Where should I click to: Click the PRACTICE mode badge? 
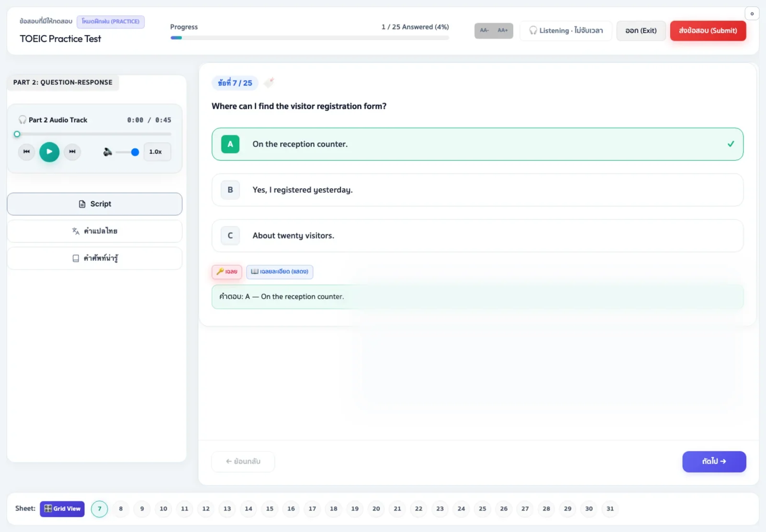coord(111,22)
